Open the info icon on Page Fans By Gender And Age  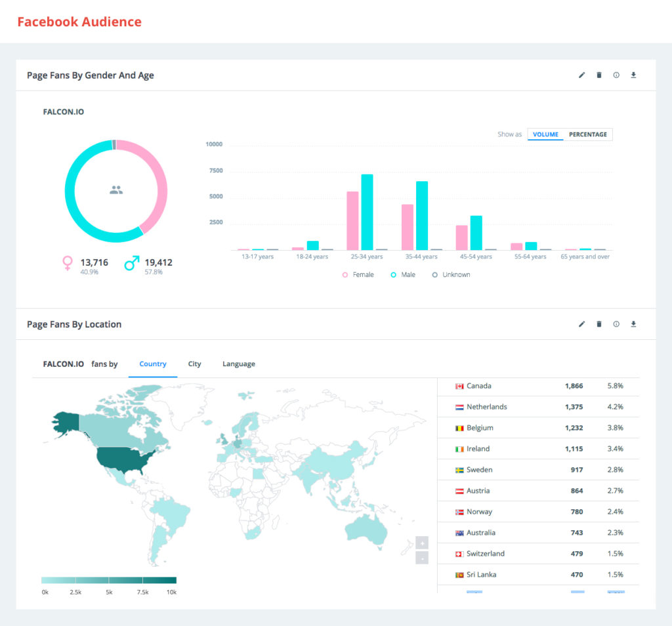pyautogui.click(x=616, y=75)
